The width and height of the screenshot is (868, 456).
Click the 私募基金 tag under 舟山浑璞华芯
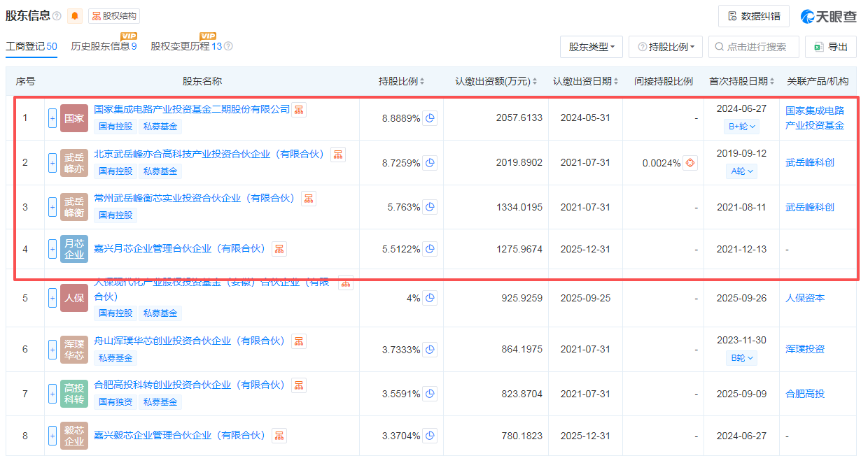(x=115, y=358)
